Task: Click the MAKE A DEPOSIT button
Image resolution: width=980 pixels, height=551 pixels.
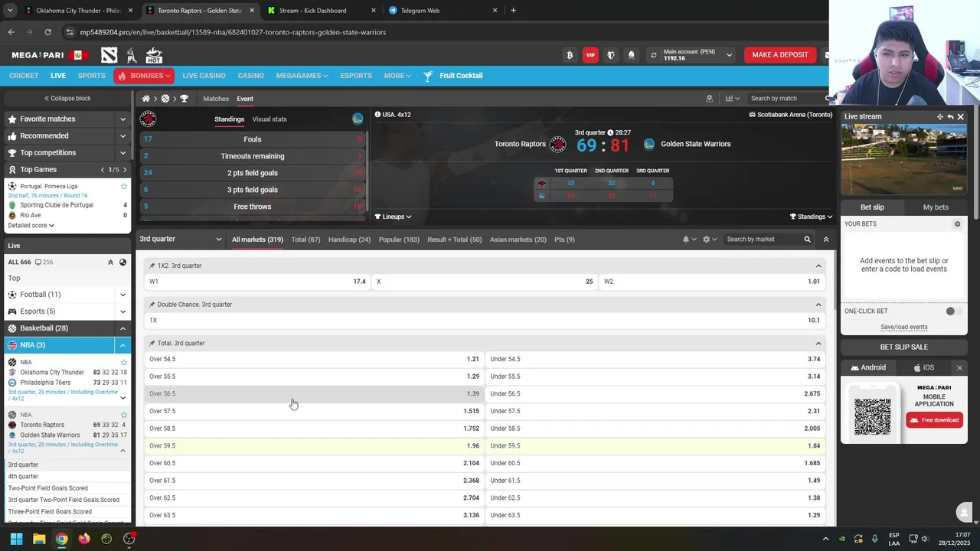Action: pos(780,55)
